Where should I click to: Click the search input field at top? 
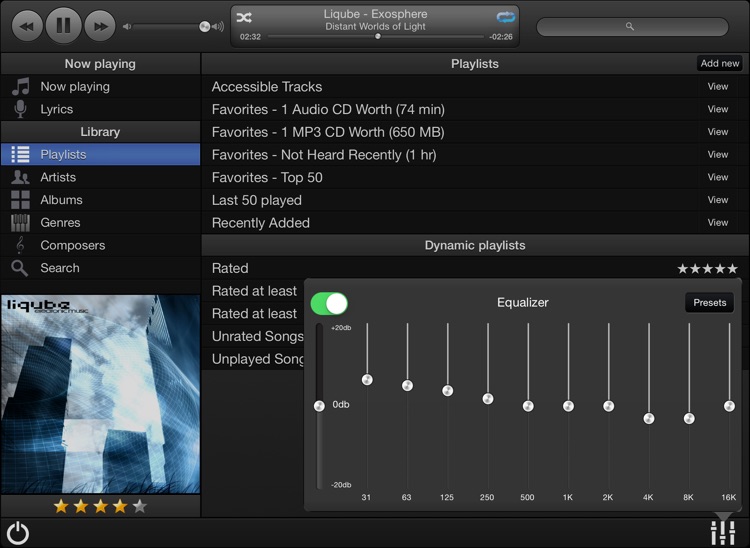point(632,27)
